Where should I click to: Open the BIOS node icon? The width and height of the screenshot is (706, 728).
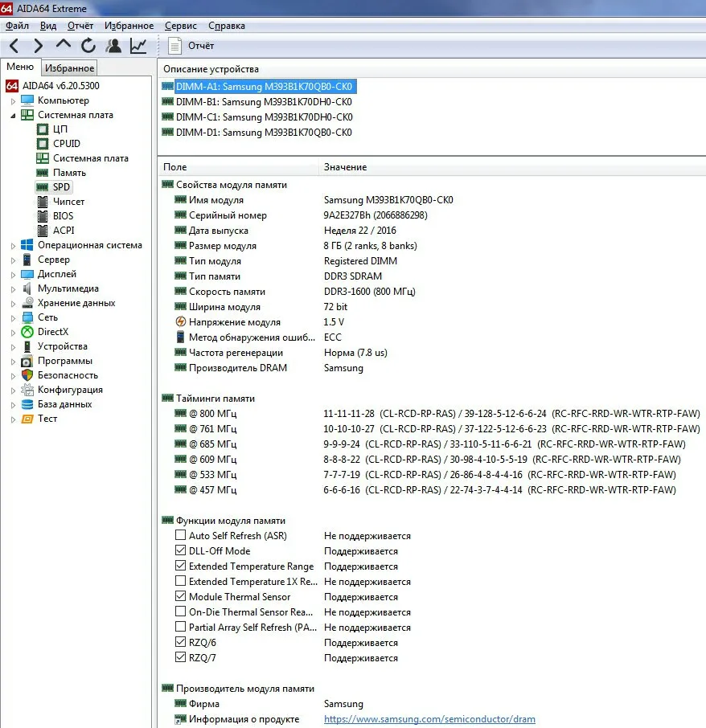pos(43,216)
